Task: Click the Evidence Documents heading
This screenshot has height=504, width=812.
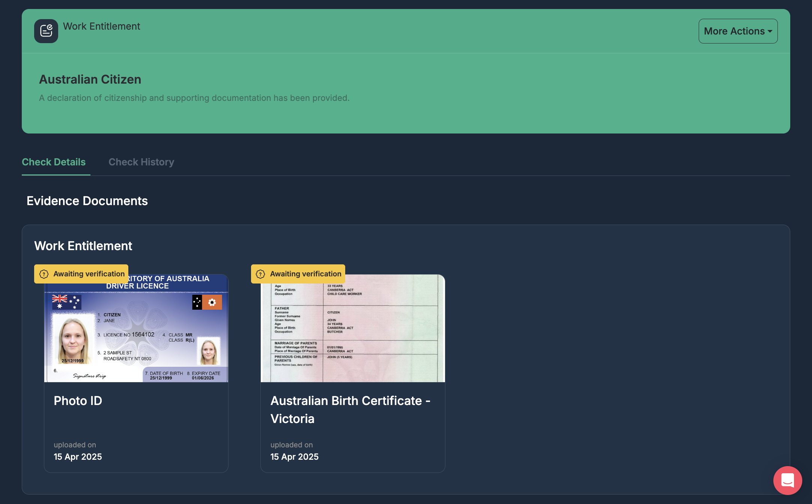Action: pyautogui.click(x=87, y=201)
